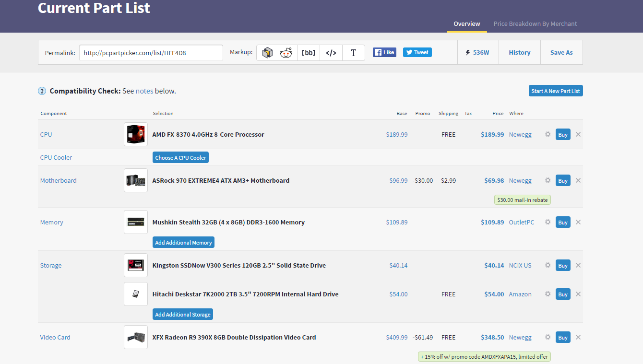Click the ASRock motherboard product thumbnail
The height and width of the screenshot is (364, 643).
136,180
